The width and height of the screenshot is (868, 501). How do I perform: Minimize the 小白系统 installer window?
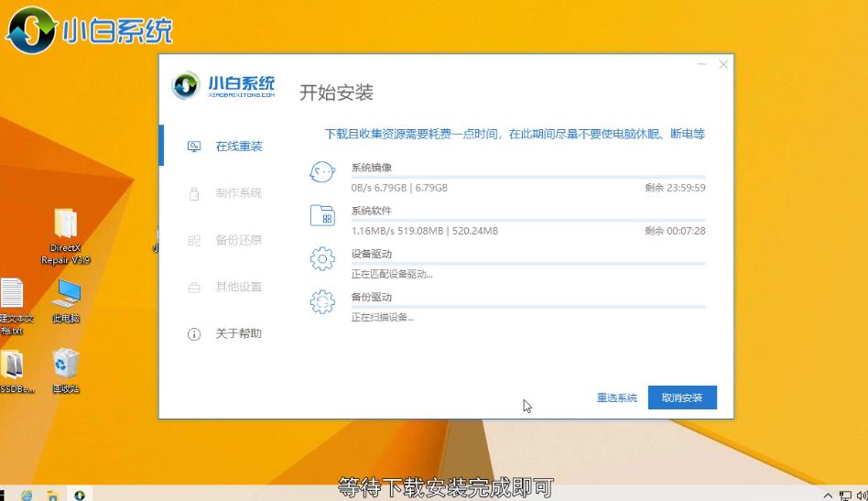[702, 65]
